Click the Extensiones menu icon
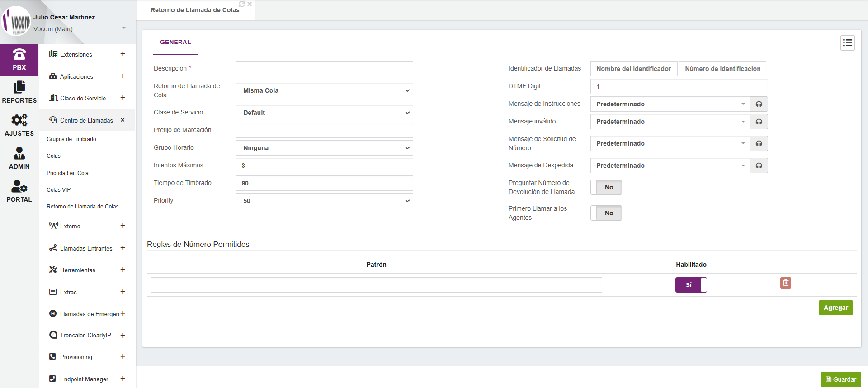The image size is (868, 388). 53,54
